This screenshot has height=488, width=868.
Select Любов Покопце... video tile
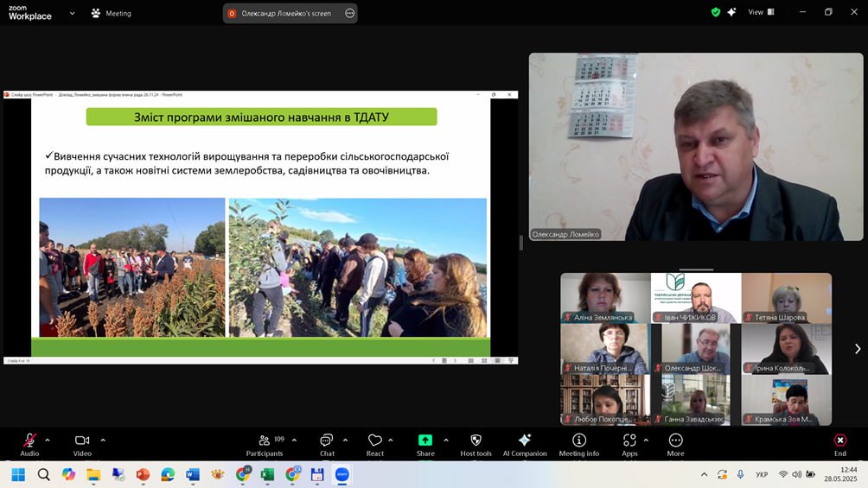click(x=605, y=400)
